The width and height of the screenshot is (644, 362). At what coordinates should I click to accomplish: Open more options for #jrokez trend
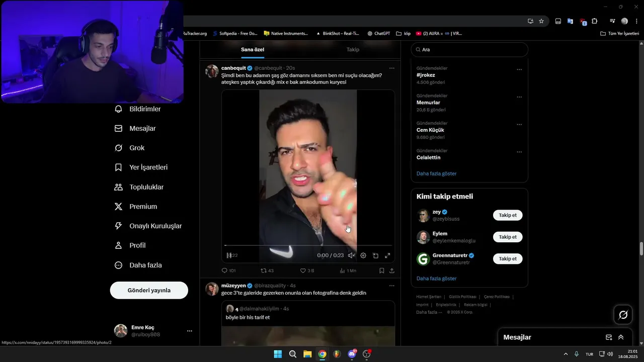coord(519,70)
